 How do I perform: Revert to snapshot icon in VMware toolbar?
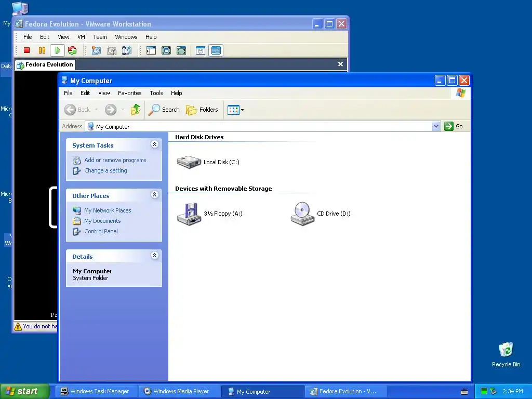[x=112, y=50]
